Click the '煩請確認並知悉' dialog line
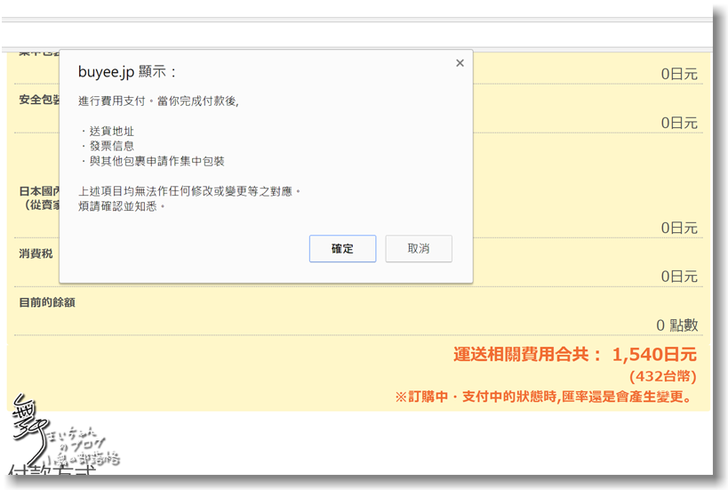The image size is (728, 490). click(x=122, y=206)
